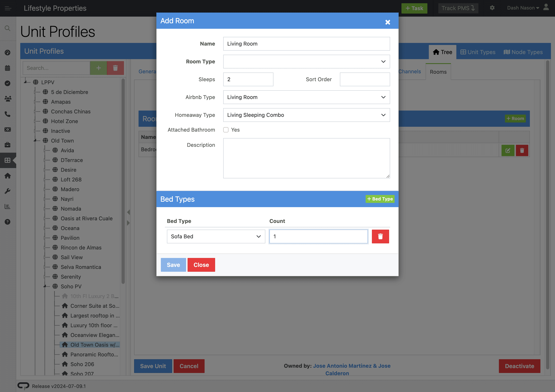
Task: Open owner Jose Antonio Martinez link
Action: pos(352,369)
